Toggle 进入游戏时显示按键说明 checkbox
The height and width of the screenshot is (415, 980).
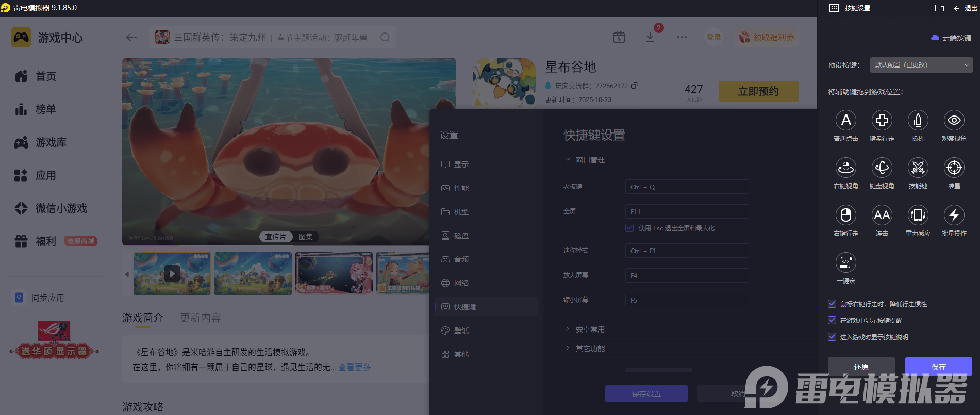pyautogui.click(x=832, y=337)
